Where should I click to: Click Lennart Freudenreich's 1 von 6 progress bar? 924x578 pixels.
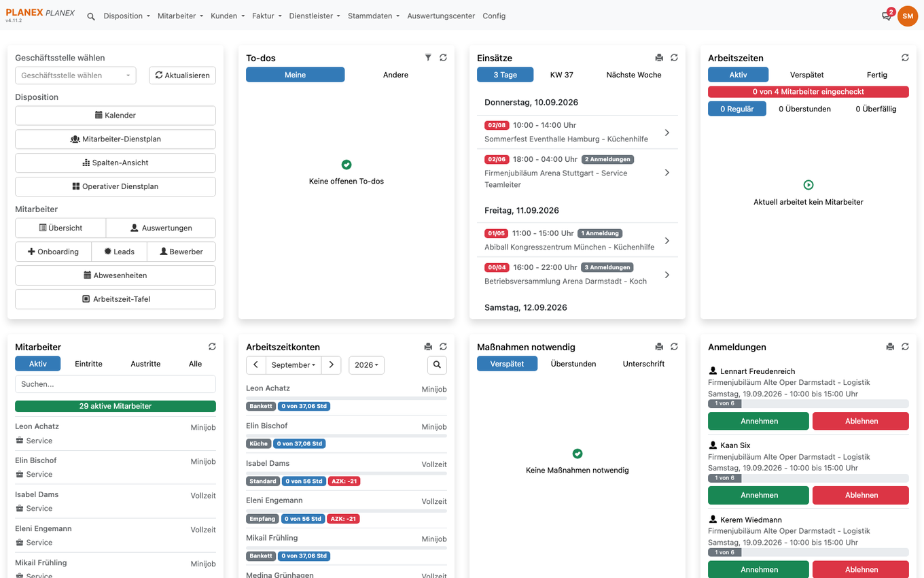tap(808, 404)
